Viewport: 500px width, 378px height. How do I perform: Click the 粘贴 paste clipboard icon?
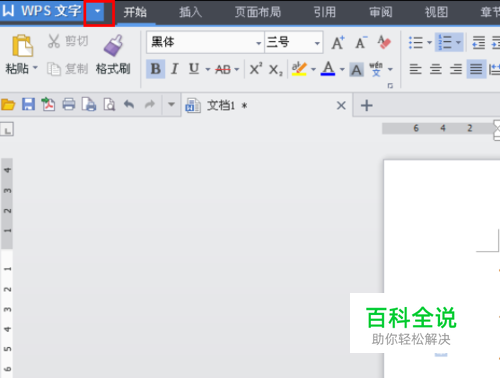pos(22,46)
